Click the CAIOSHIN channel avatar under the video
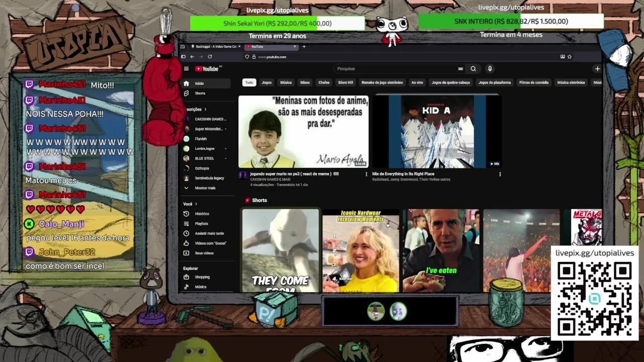Screen dimensions: 644x362 243,175
